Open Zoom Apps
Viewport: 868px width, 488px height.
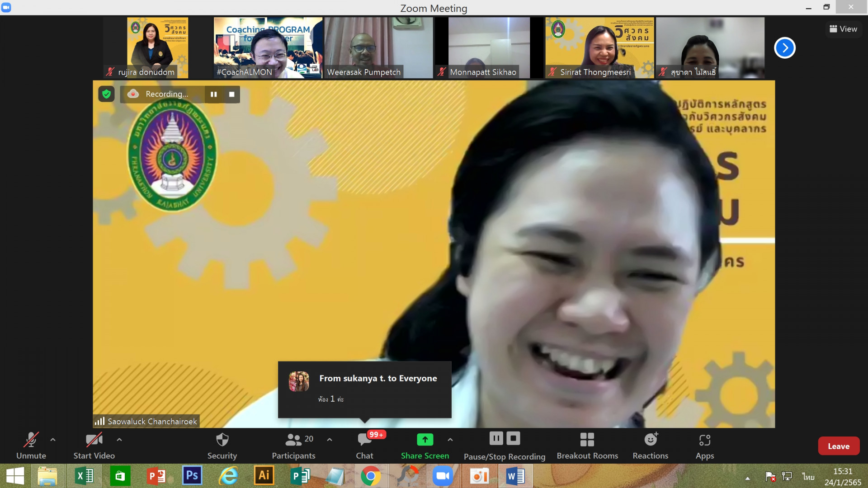705,446
